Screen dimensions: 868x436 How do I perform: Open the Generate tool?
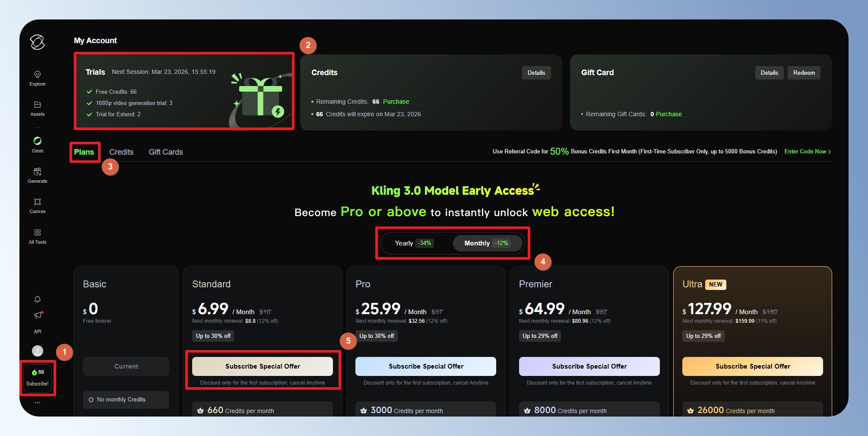pos(38,175)
